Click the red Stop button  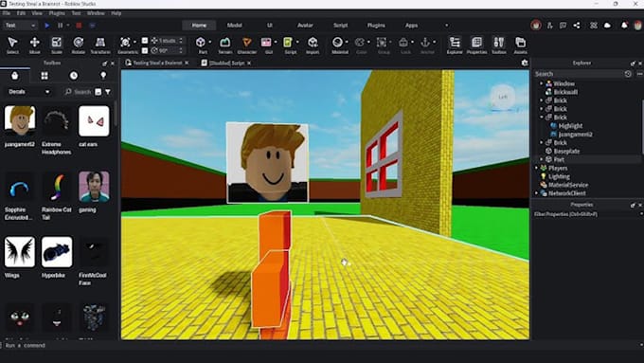click(79, 26)
